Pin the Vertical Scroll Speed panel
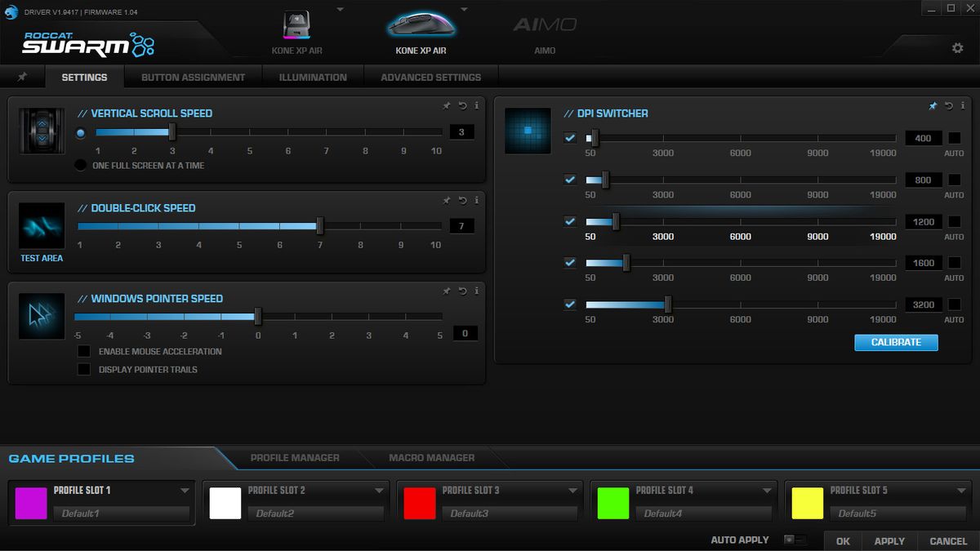980x551 pixels. (447, 105)
